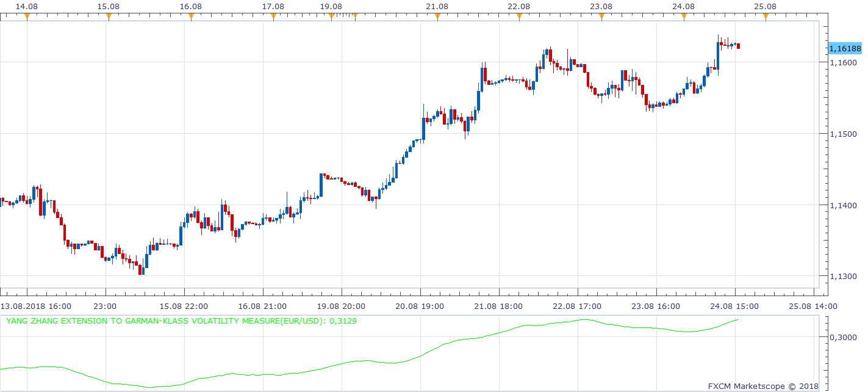
Task: Click the Yang Zhang volatility indicator title
Action: pos(181,321)
